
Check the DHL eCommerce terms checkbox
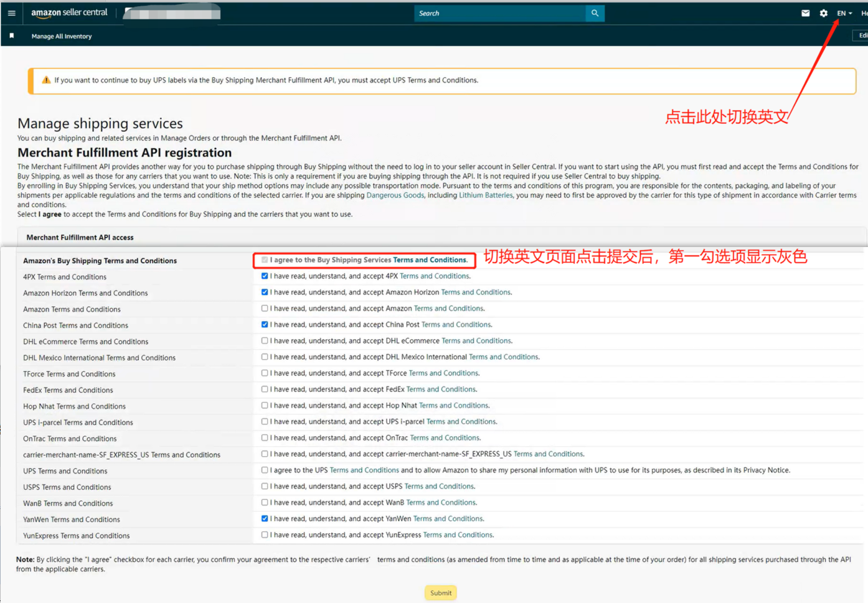[265, 340]
